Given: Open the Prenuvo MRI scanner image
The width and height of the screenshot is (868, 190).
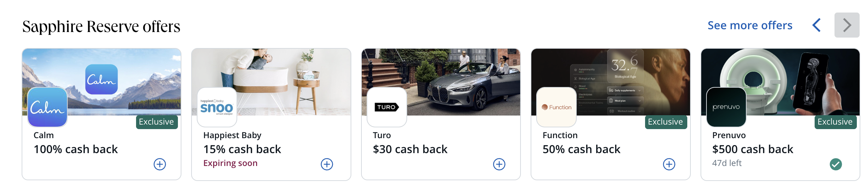Looking at the screenshot, I should point(780,82).
